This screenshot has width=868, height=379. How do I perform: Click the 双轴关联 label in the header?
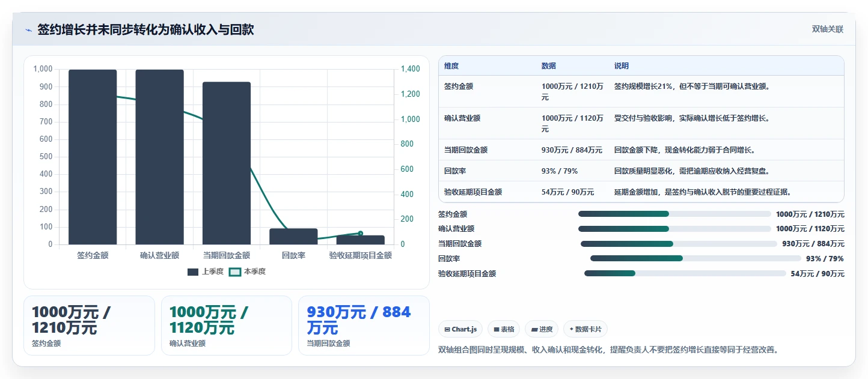(x=828, y=29)
